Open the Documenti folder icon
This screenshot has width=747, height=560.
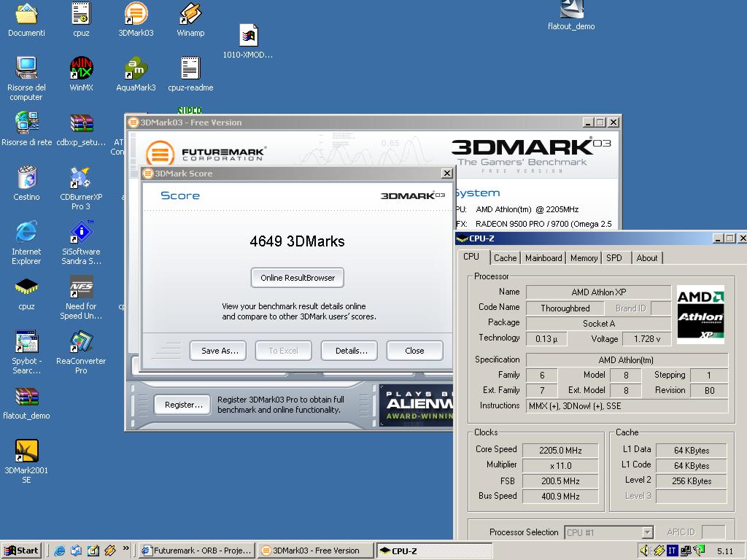(x=27, y=13)
